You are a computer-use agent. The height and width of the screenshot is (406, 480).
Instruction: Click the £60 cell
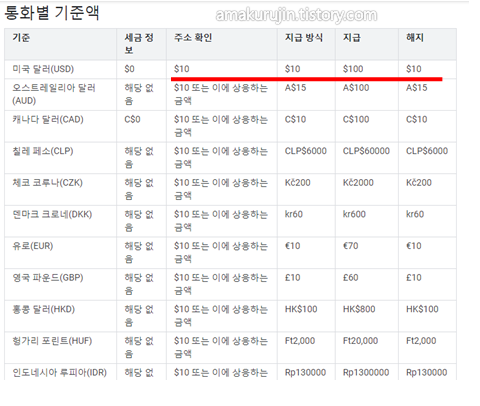(x=351, y=278)
